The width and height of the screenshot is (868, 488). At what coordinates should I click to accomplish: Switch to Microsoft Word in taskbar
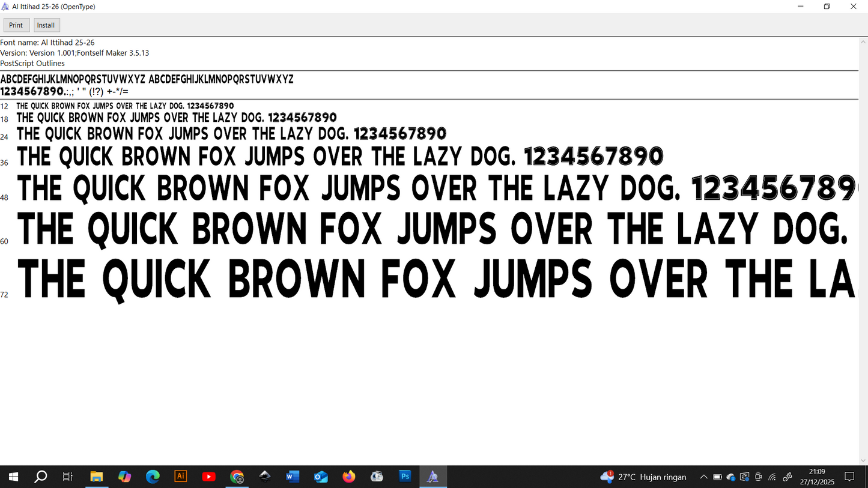pyautogui.click(x=293, y=477)
